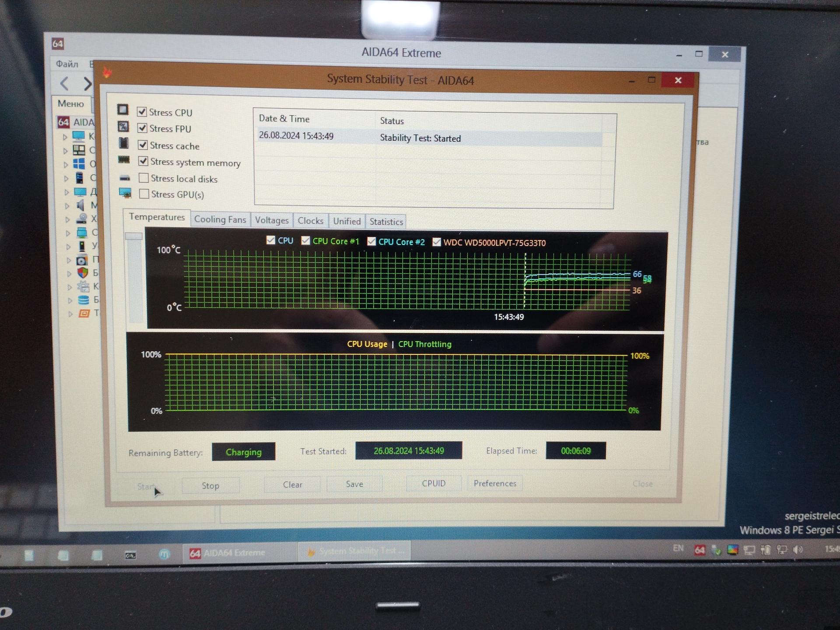The image size is (840, 630).
Task: Select the Stability Test: Started log row
Action: tap(430, 137)
